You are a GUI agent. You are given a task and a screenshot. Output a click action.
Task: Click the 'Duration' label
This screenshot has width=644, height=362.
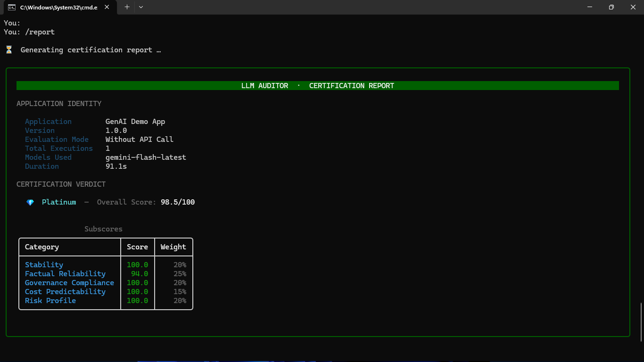pos(42,166)
